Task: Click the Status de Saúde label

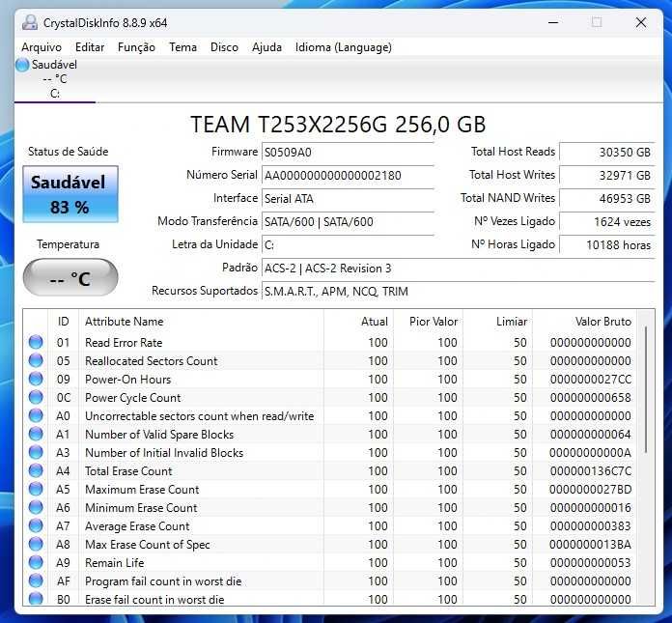Action: (x=69, y=152)
